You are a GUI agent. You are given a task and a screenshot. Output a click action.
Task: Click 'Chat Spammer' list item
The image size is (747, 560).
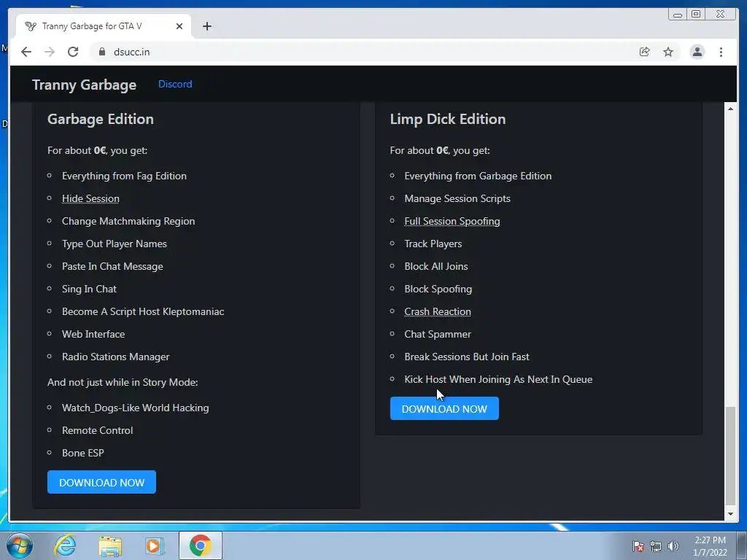click(438, 334)
